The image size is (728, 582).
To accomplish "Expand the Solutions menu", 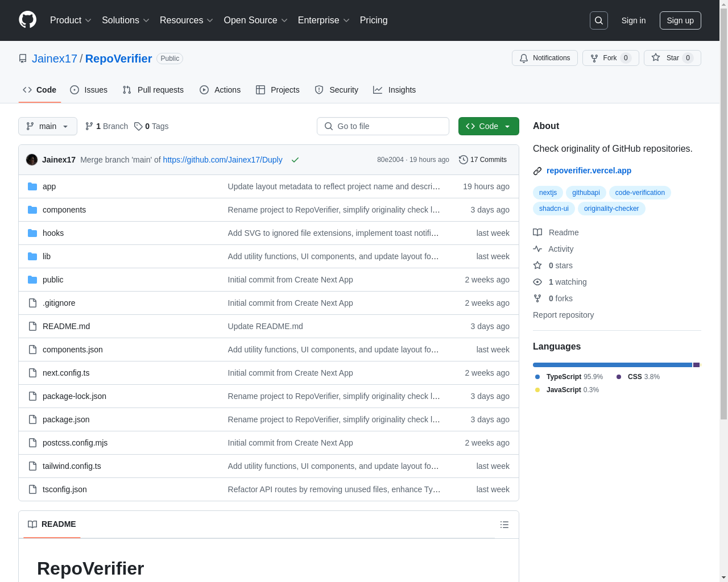I will (126, 20).
